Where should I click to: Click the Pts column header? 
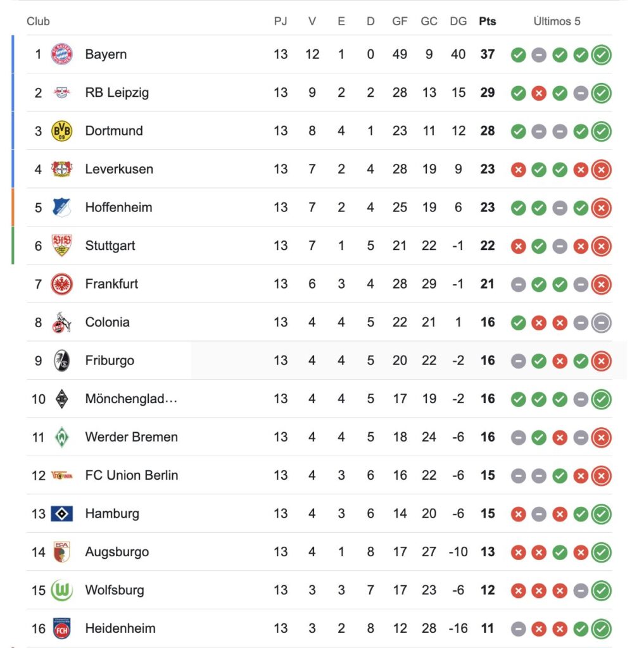pos(488,22)
